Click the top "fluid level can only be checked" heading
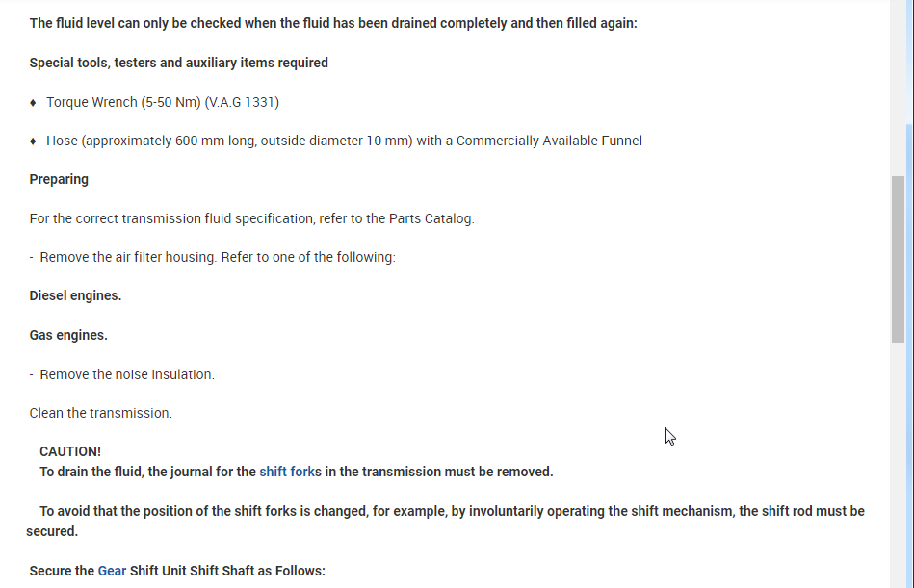The width and height of the screenshot is (914, 588). 333,23
